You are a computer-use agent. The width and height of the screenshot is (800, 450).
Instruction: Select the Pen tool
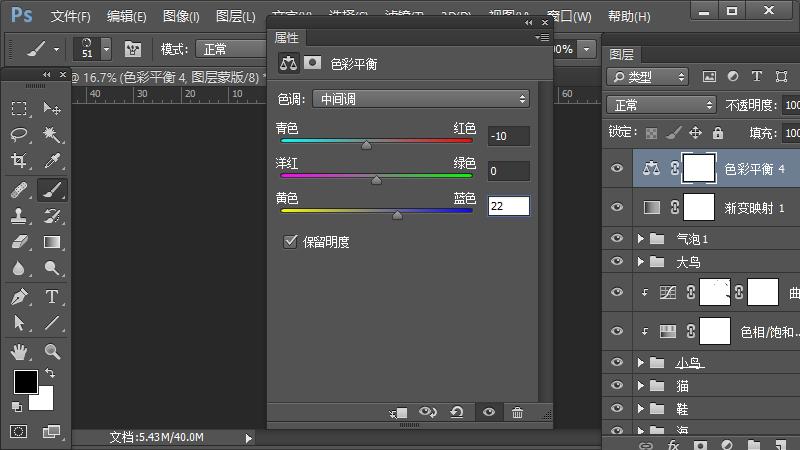tap(19, 296)
